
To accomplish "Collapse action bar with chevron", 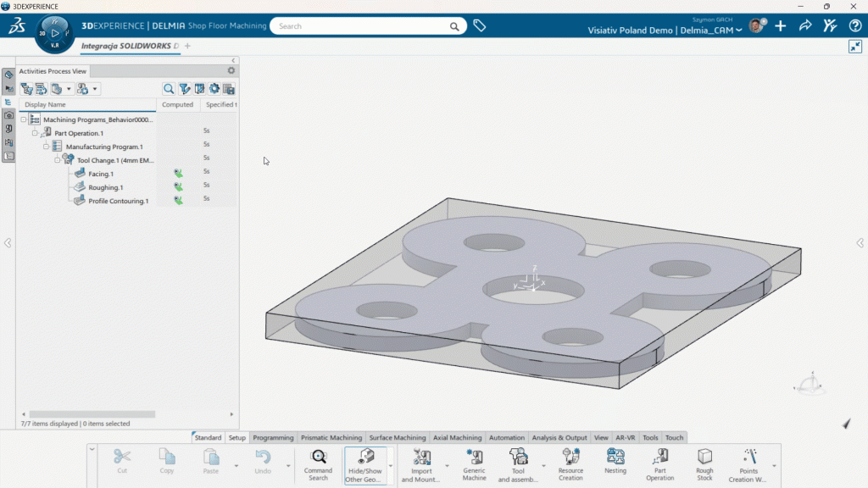I will 92,449.
